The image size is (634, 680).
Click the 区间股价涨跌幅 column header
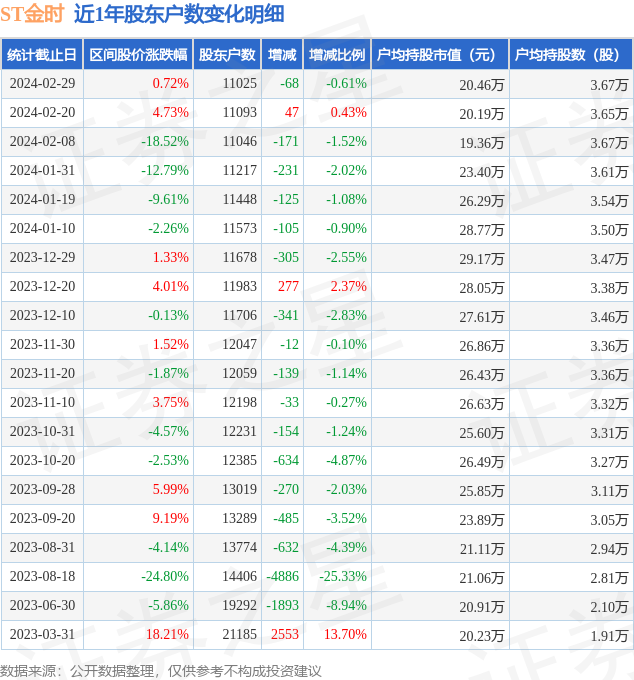(x=138, y=55)
